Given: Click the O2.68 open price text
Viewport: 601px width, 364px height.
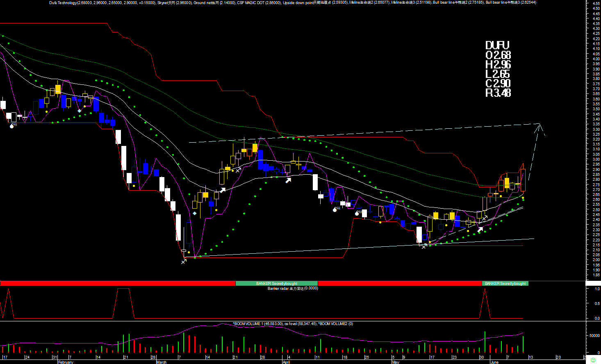Looking at the screenshot, I should 498,55.
